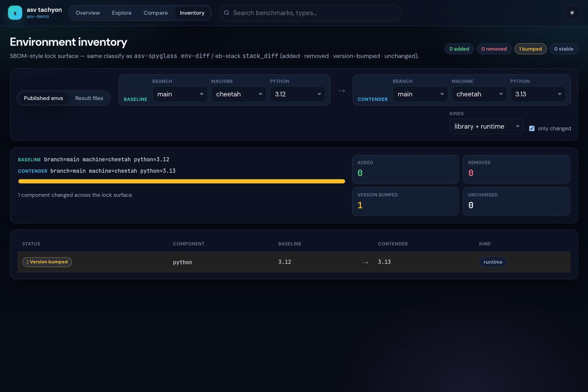Open the Explore tab
Image resolution: width=588 pixels, height=392 pixels.
pos(122,13)
